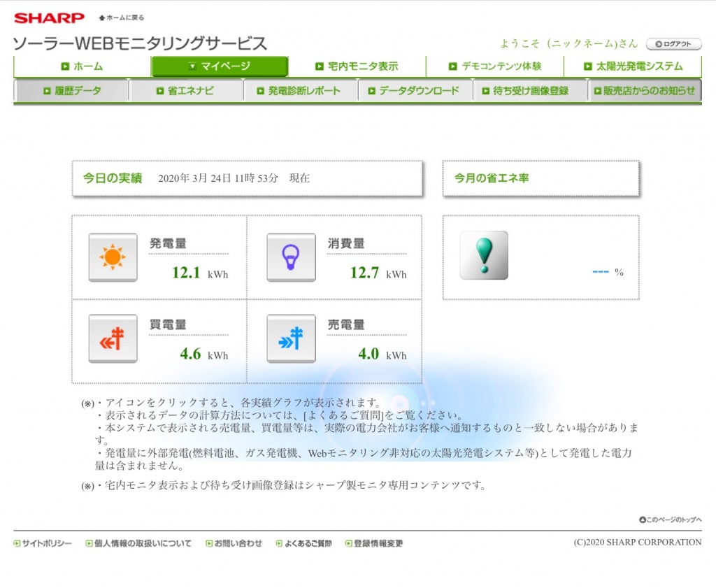716x588 pixels.
Task: Open the 登録情報変更 footer link
Action: point(374,543)
